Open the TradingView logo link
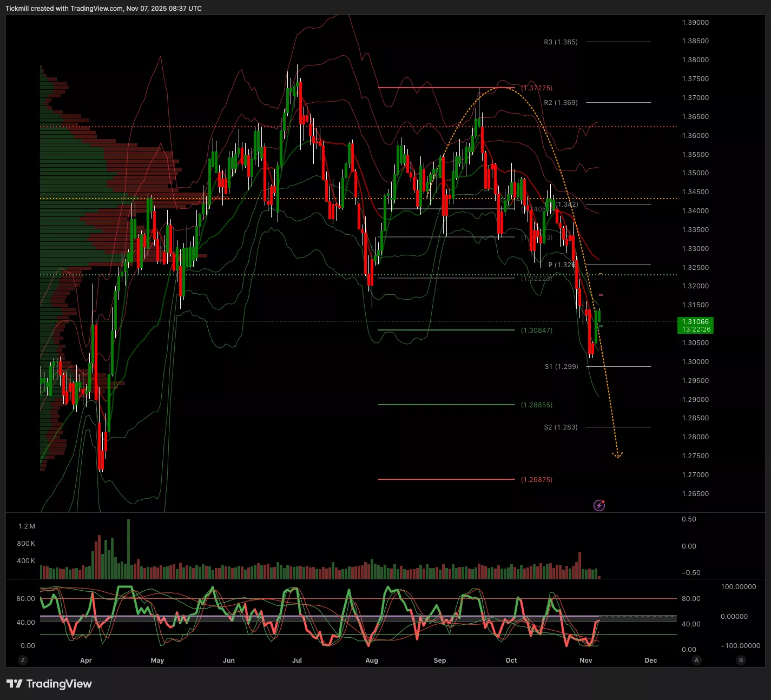This screenshot has height=700, width=771. pyautogui.click(x=49, y=684)
